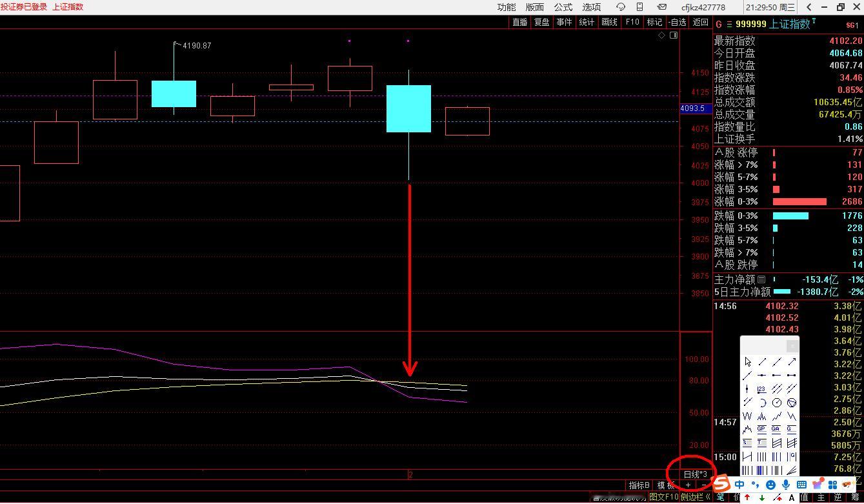Insert a green down-arrow marker
The image size is (864, 504).
[762, 498]
